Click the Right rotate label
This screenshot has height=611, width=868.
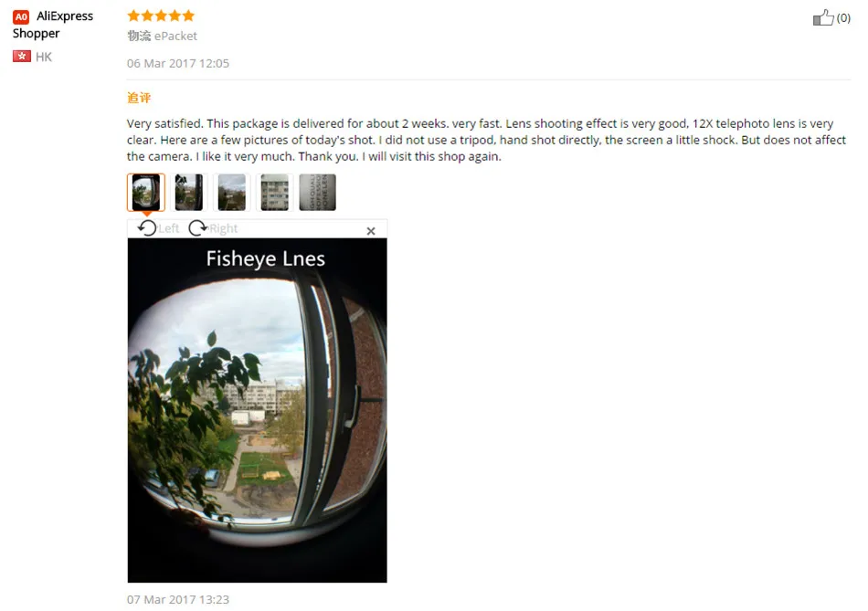coord(224,228)
